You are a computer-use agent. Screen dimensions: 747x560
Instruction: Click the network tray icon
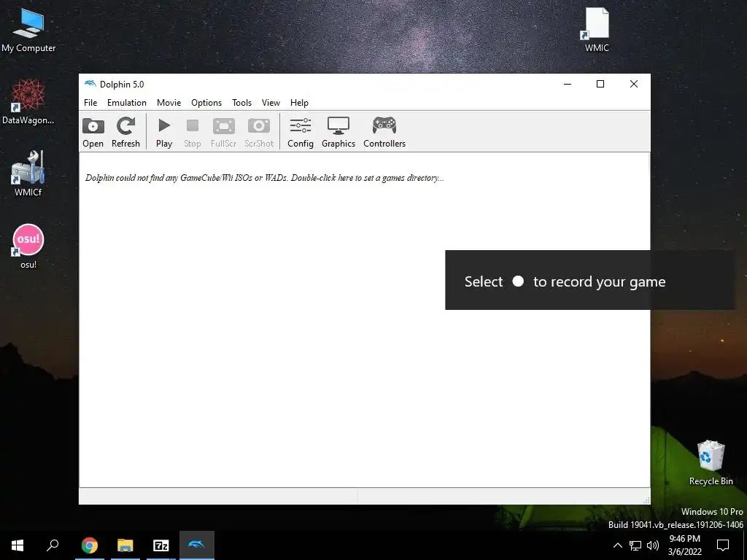pos(635,545)
